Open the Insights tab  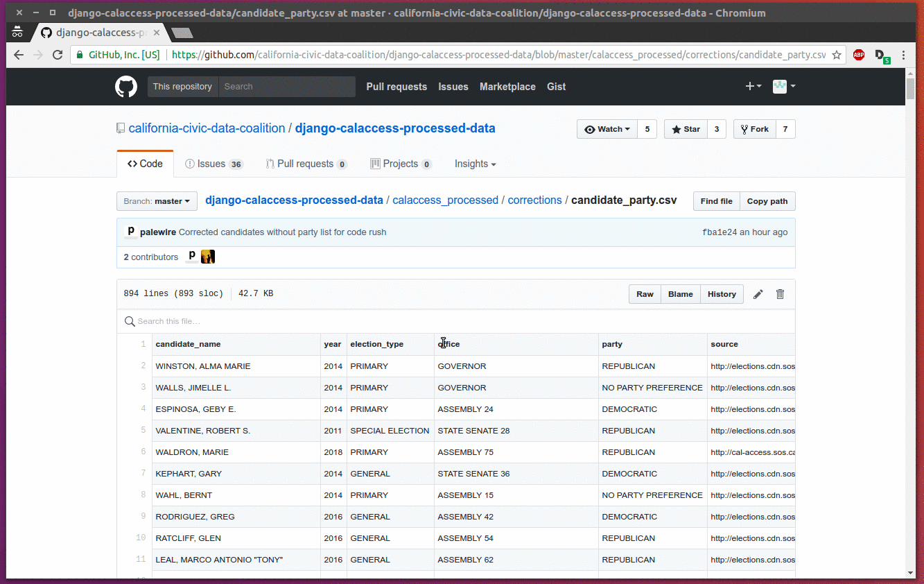[x=475, y=164]
